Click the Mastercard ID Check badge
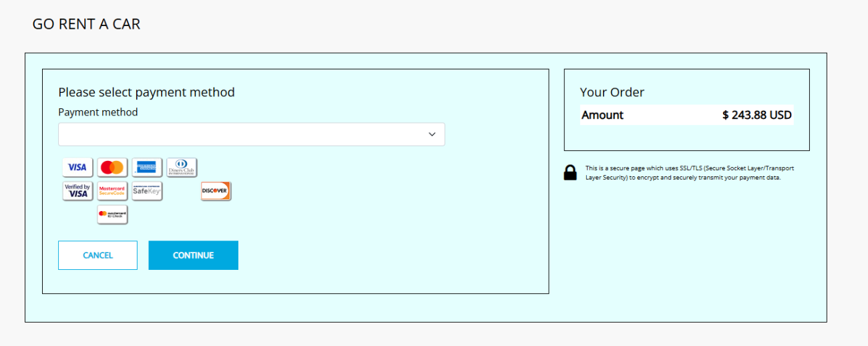This screenshot has width=868, height=346. (112, 214)
